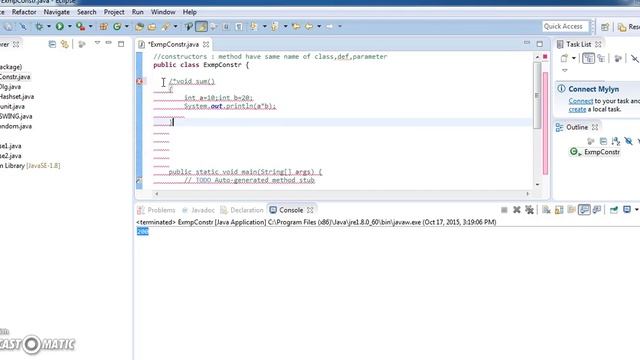Open Next Annotation dropdown arrow
640x360 pixels.
tap(264, 27)
